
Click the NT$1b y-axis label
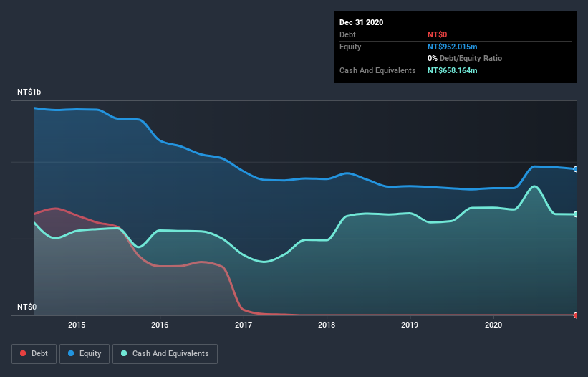29,92
